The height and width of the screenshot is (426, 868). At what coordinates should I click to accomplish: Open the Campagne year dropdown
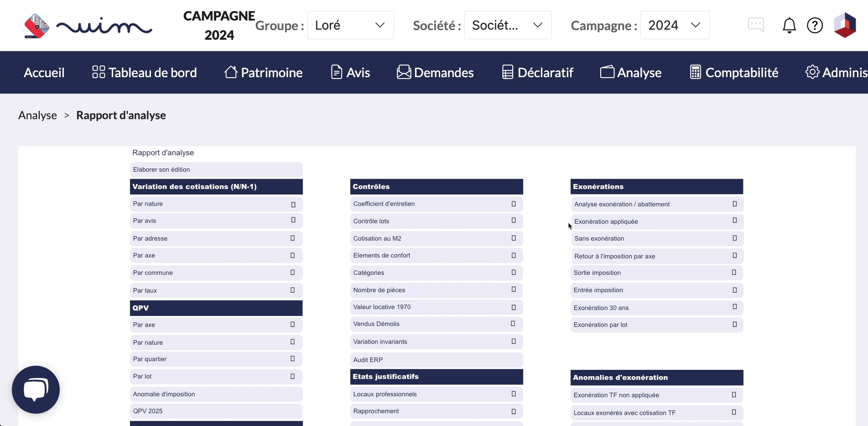[674, 25]
